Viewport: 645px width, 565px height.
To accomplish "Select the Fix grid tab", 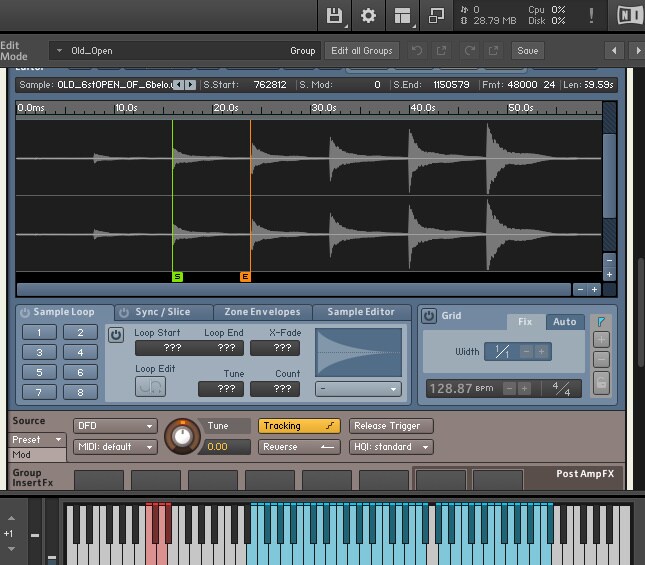I will coord(525,322).
